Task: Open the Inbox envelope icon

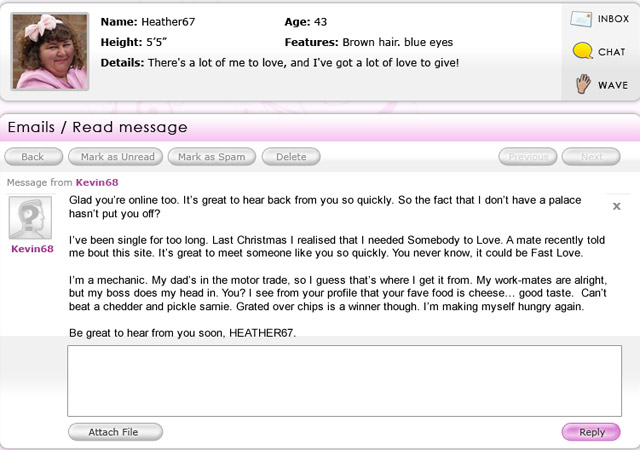Action: pos(581,18)
